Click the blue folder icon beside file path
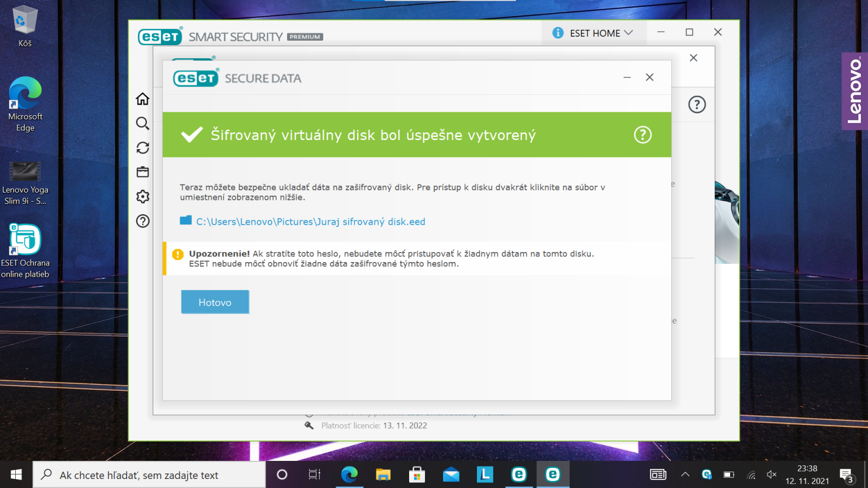The width and height of the screenshot is (868, 488). pyautogui.click(x=185, y=221)
